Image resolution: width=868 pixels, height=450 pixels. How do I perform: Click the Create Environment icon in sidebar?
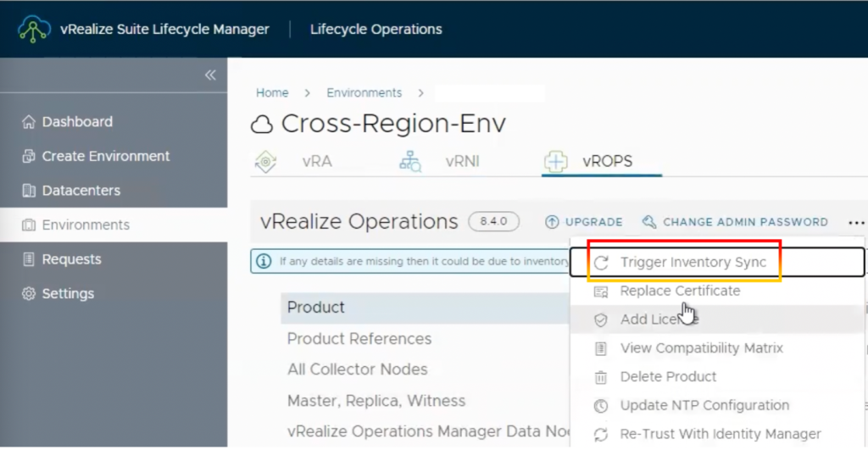29,156
